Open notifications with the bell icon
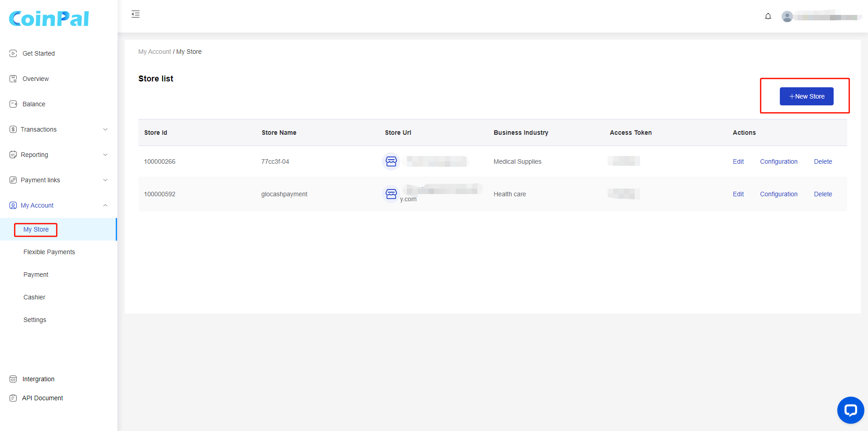 coord(768,17)
